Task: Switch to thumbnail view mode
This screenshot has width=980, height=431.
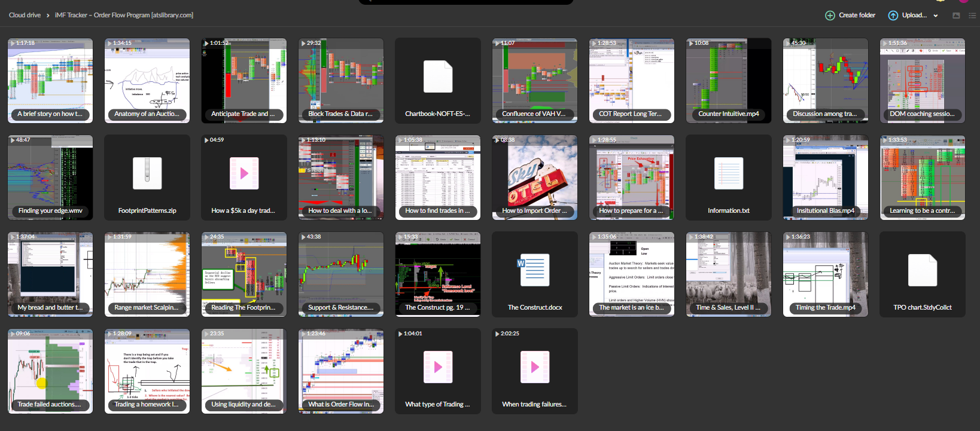Action: click(x=956, y=16)
